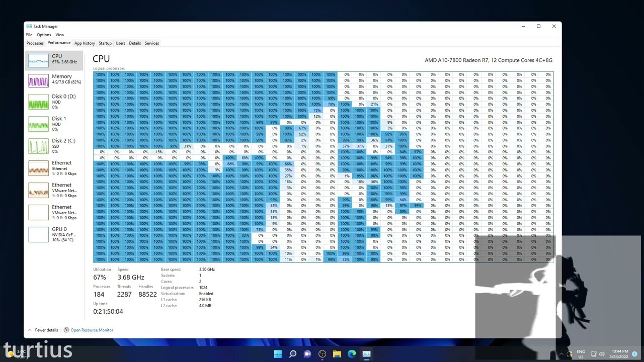644x362 pixels.
Task: Switch to the App history tab
Action: point(85,43)
